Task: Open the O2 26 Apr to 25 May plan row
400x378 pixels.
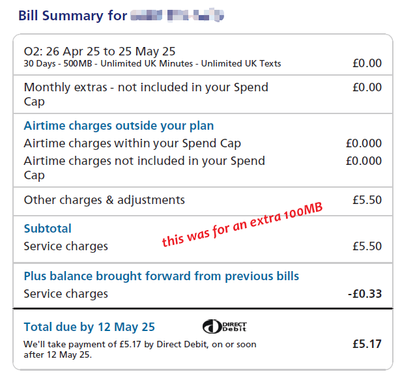Action: point(203,56)
